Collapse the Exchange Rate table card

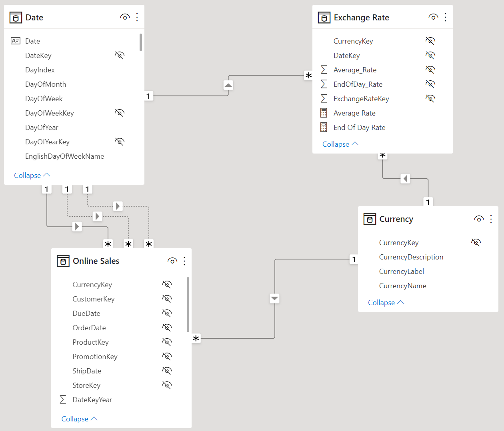coord(340,144)
